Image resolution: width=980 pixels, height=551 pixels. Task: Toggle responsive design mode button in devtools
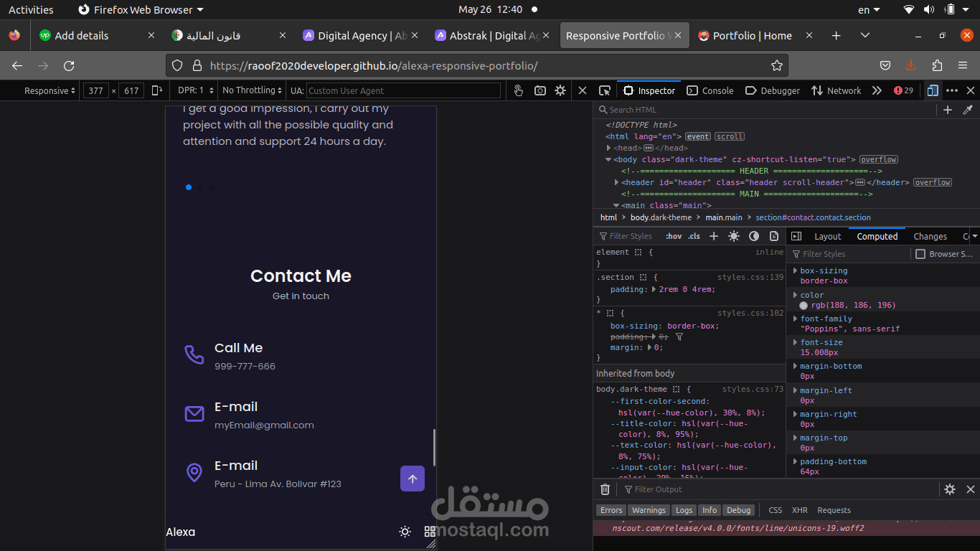click(933, 90)
